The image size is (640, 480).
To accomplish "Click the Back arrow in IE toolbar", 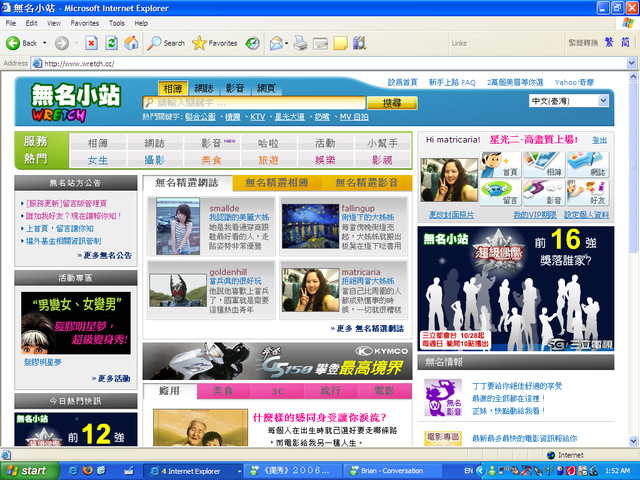I will click(13, 43).
